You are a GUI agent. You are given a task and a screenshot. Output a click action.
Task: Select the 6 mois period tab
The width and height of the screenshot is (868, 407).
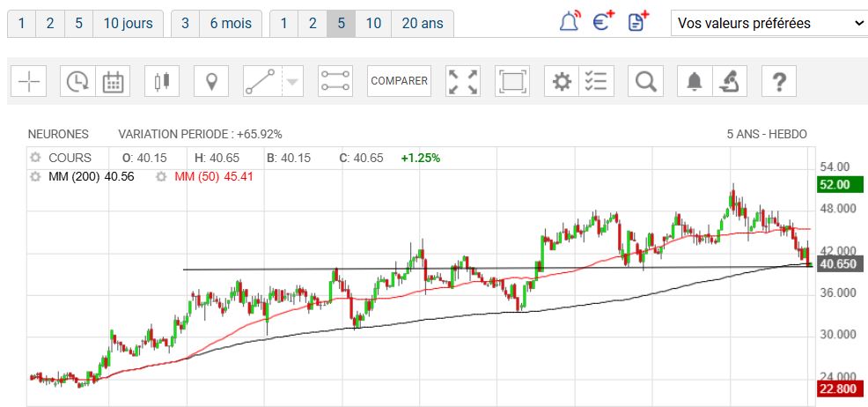[230, 24]
